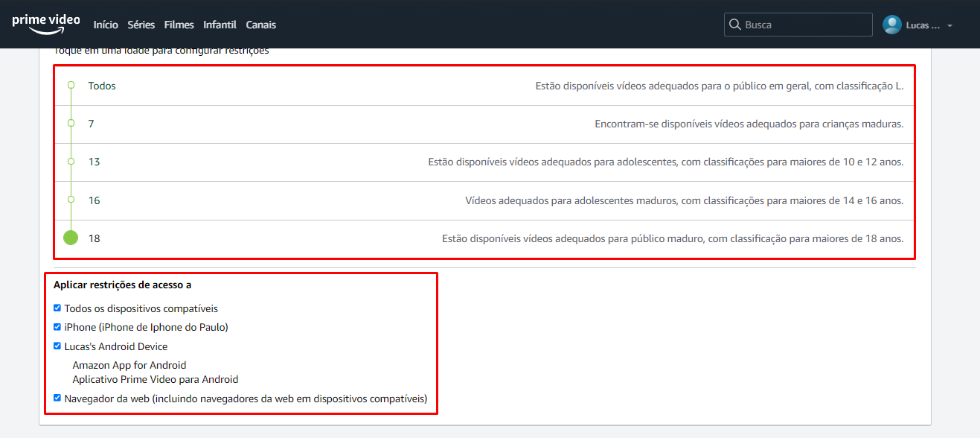Viewport: 980px width, 438px height.
Task: Uncheck Todos os dispositivos compatíveis
Action: [x=57, y=308]
